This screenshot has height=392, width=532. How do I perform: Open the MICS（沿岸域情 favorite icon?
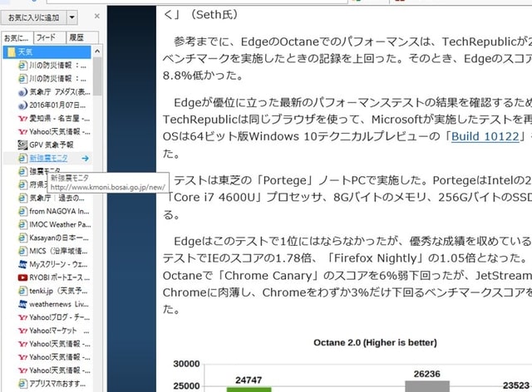(22, 251)
